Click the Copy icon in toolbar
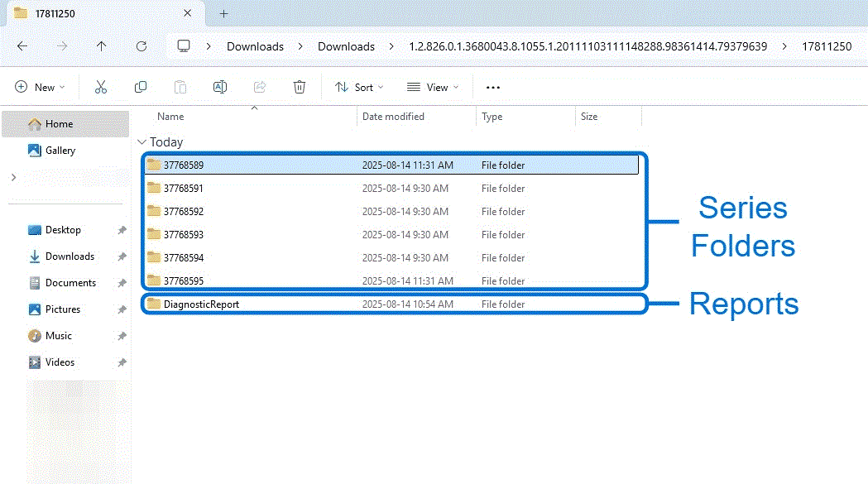 141,87
